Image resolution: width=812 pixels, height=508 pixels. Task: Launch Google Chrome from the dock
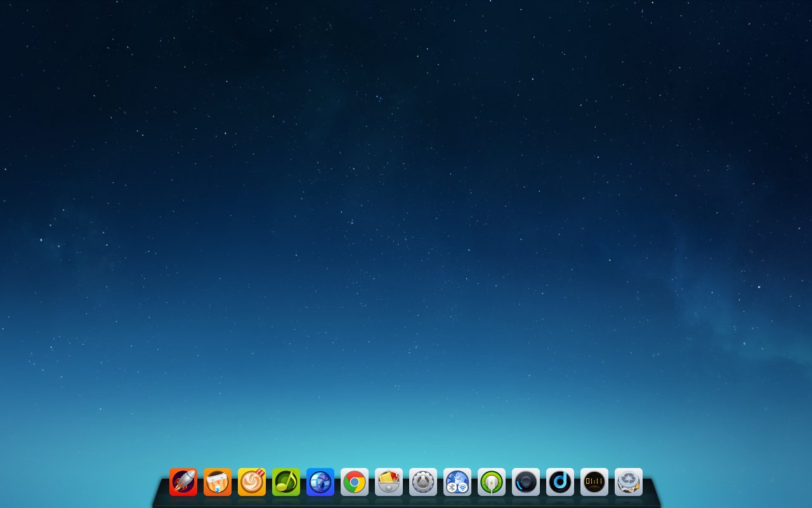(x=355, y=482)
